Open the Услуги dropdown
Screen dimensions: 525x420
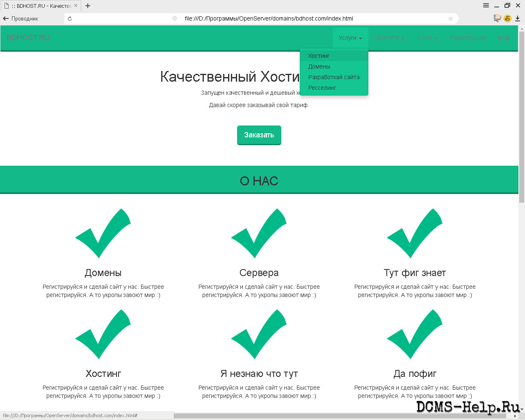[x=350, y=38]
